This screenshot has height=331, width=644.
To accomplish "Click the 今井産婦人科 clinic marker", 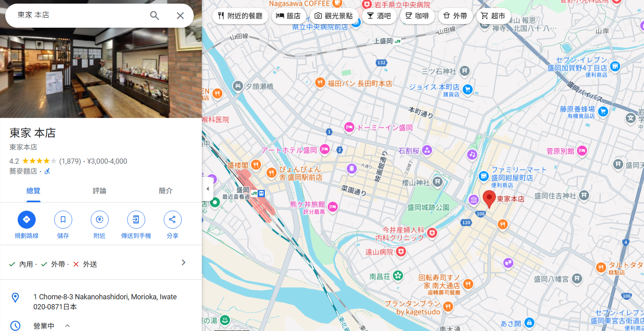I will point(432,233).
